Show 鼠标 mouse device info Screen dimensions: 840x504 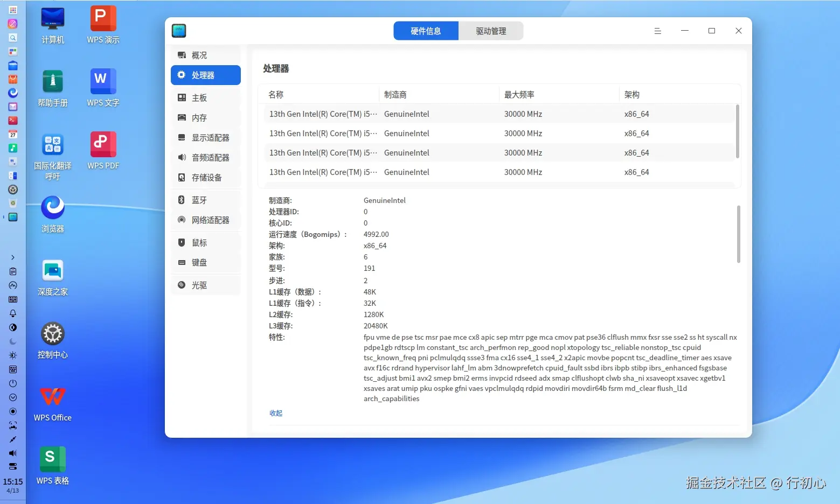click(x=205, y=243)
